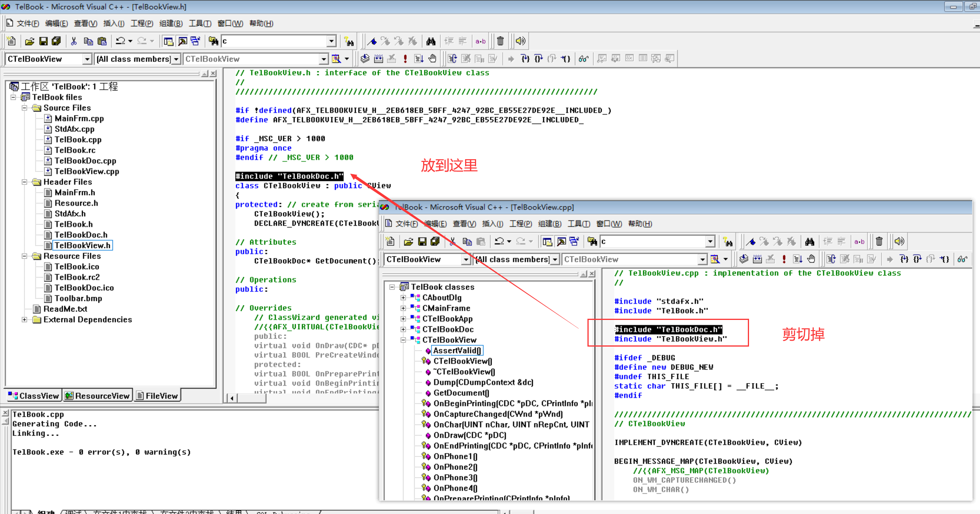The height and width of the screenshot is (514, 980).
Task: Toggle Output pane icon in TelBookView.cpp window
Action: point(561,241)
